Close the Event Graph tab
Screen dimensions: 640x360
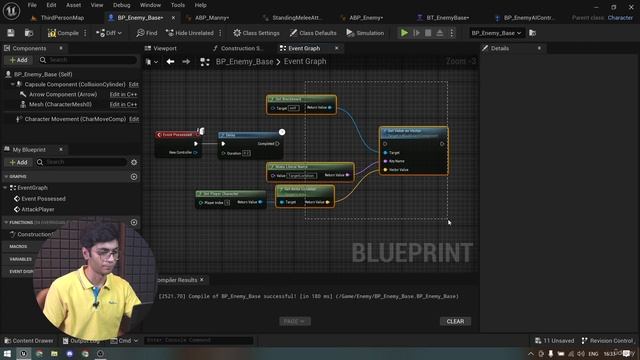coord(337,48)
